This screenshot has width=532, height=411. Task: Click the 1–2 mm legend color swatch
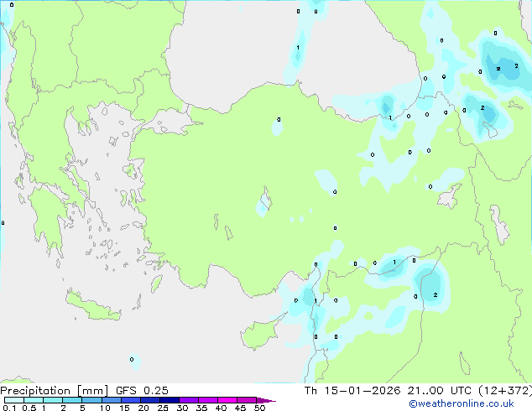(53, 400)
